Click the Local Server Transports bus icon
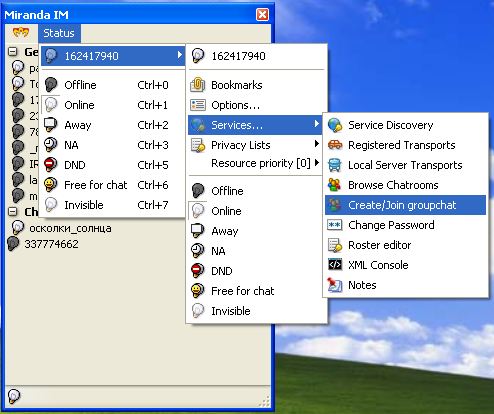The width and height of the screenshot is (494, 414). [335, 165]
